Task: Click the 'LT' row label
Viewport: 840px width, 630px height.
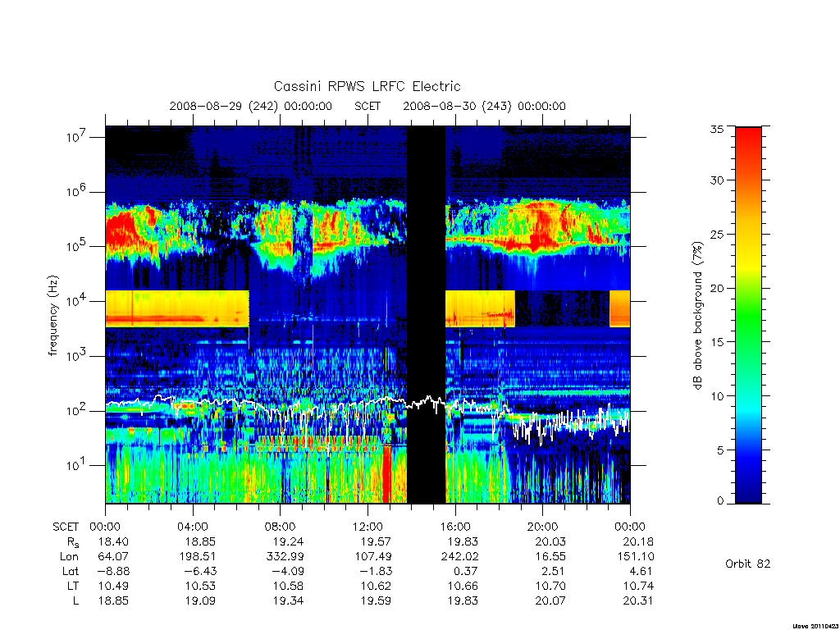Action: point(73,586)
